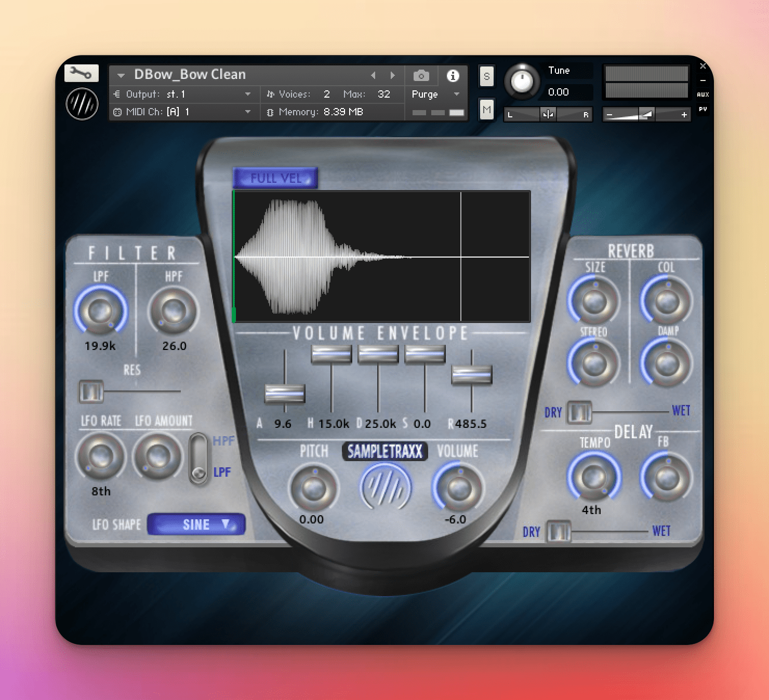This screenshot has height=700, width=769.
Task: Click the header output level meter
Action: click(647, 82)
